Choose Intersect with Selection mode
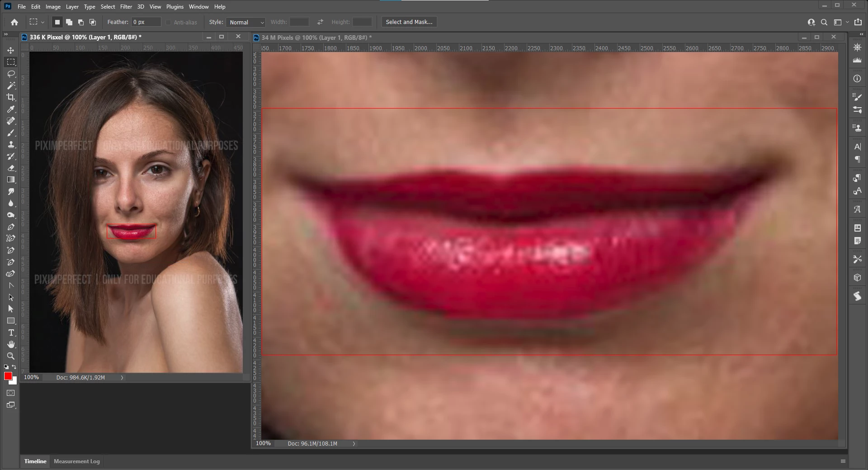The image size is (868, 470). [93, 22]
